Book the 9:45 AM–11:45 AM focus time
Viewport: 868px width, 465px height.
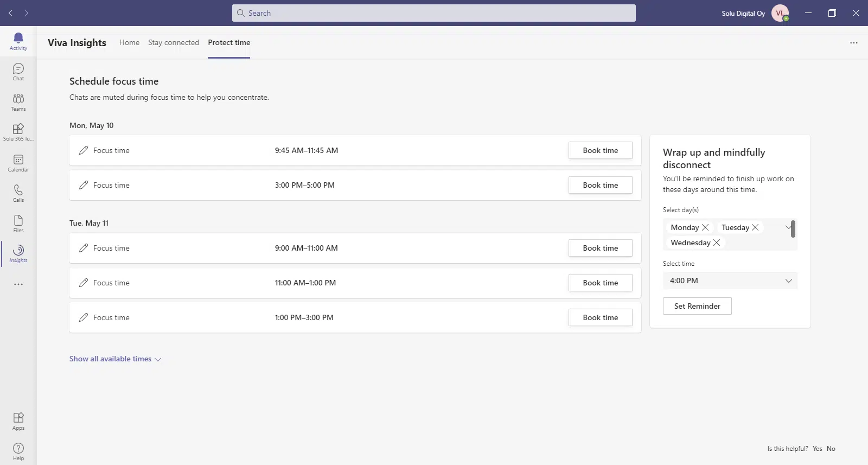(600, 150)
